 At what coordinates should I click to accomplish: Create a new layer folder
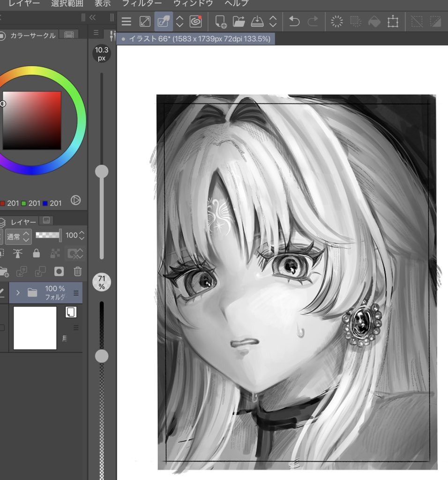[x=5, y=271]
